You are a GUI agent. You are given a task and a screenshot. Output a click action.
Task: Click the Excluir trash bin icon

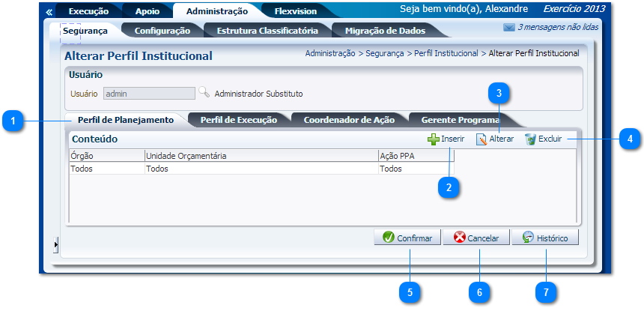tap(530, 139)
